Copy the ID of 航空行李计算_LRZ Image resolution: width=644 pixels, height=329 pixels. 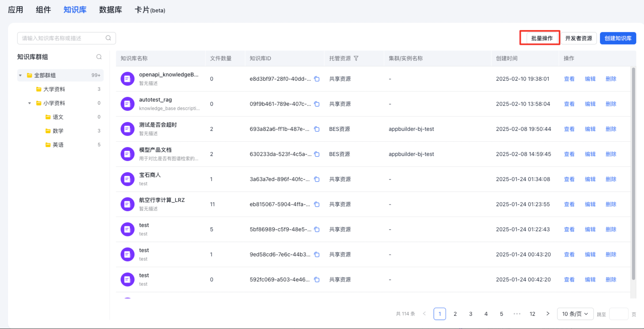pos(317,204)
